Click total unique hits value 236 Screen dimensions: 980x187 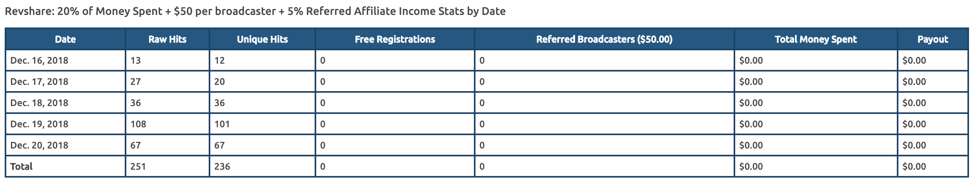point(222,167)
